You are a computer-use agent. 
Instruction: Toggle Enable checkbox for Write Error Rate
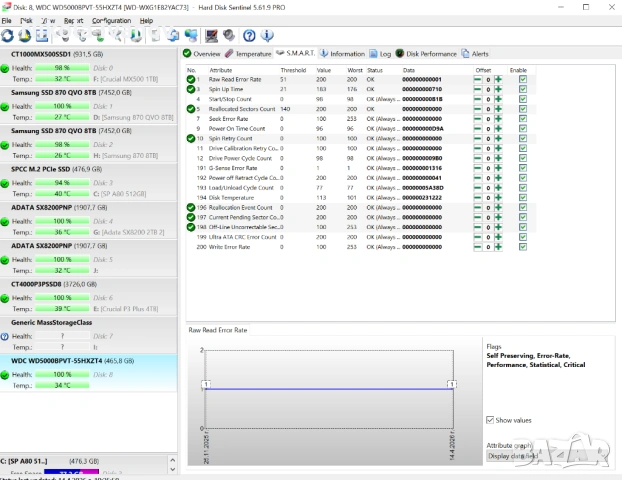coord(522,247)
